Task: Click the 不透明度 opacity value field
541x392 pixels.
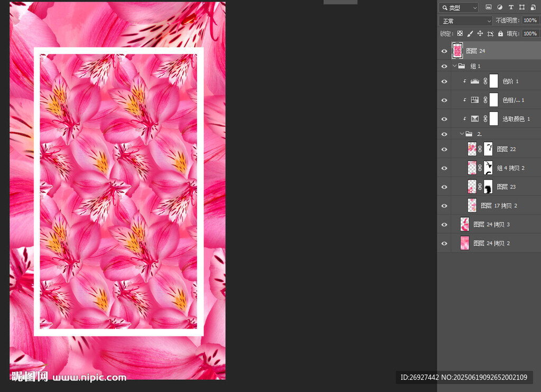Action: 530,21
